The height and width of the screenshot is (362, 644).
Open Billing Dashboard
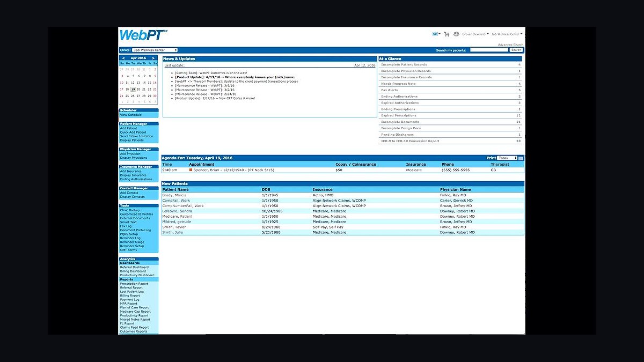(133, 271)
